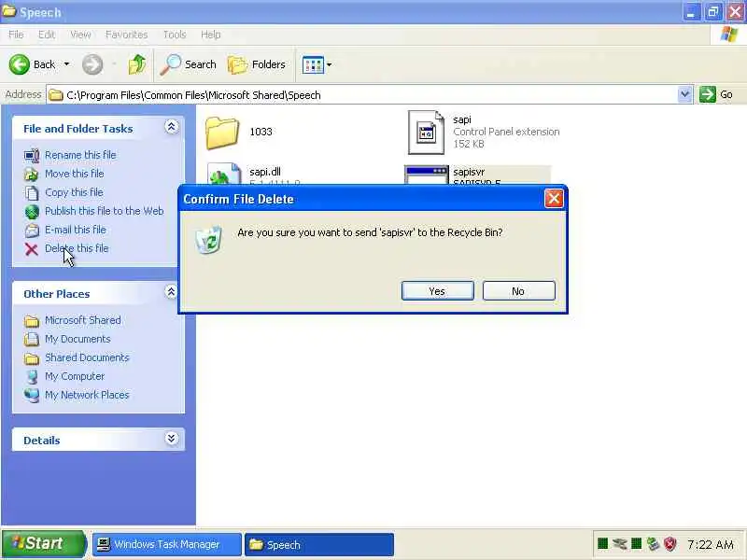
Task: Click the Speech taskbar button
Action: click(319, 544)
